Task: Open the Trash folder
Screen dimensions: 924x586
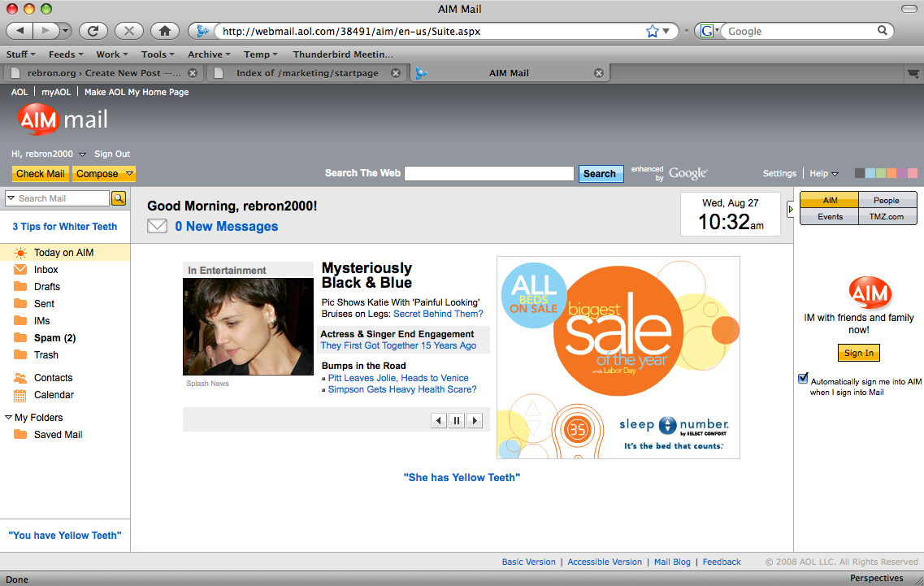Action: click(x=46, y=355)
